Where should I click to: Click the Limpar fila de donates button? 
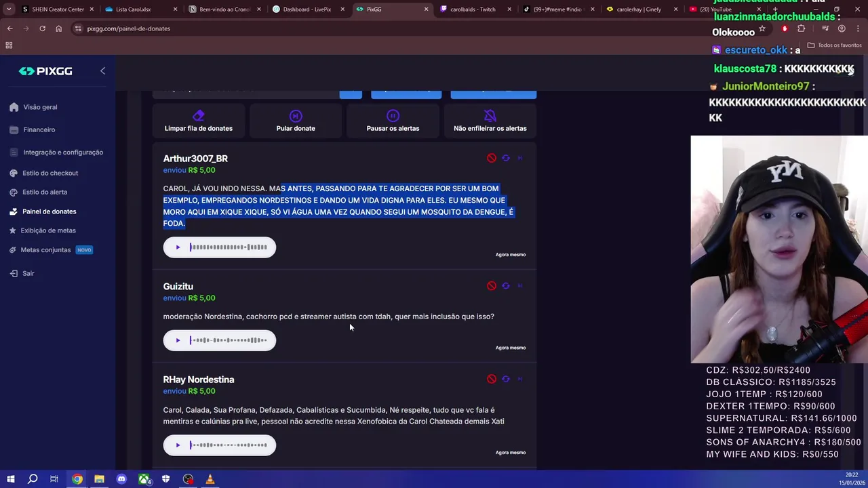(x=198, y=121)
